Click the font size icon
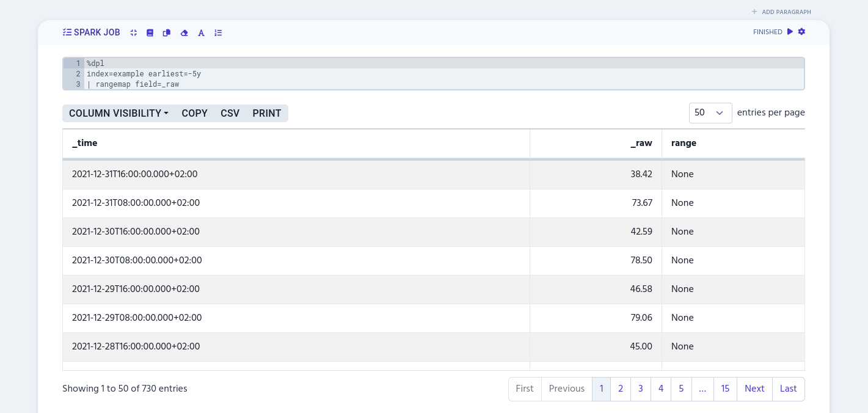 [x=201, y=33]
